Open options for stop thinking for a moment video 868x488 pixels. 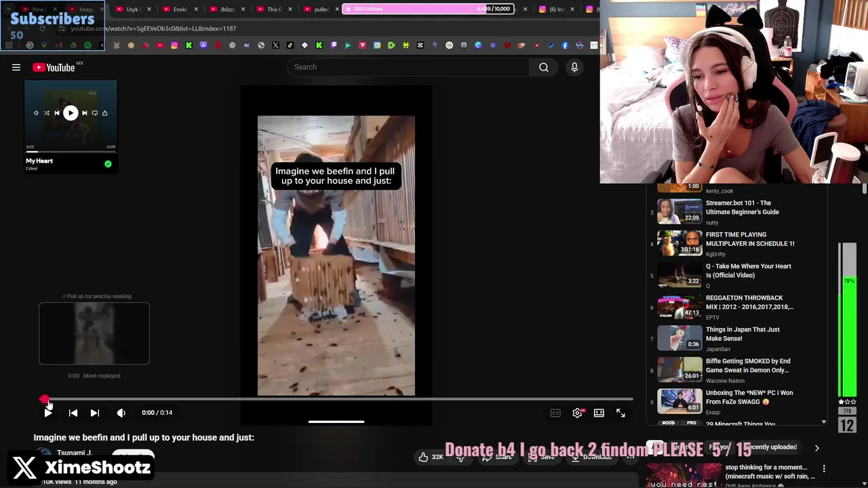click(x=824, y=468)
